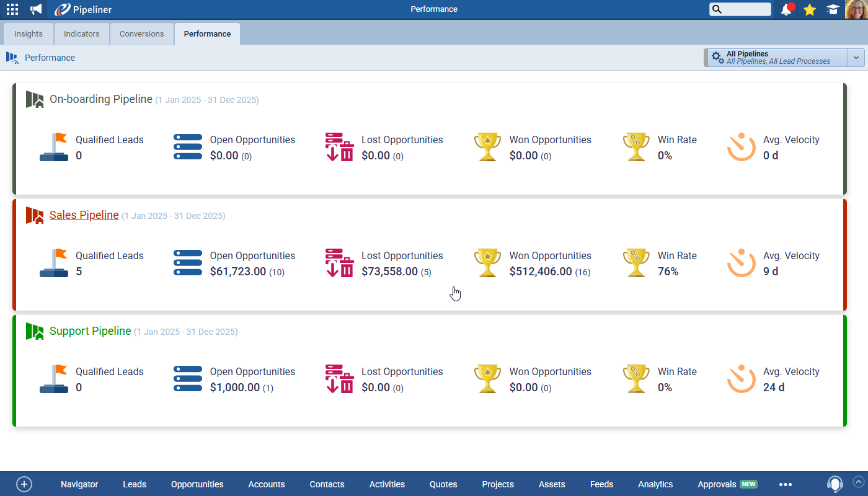Expand the All Pipelines dropdown arrow

pos(856,58)
